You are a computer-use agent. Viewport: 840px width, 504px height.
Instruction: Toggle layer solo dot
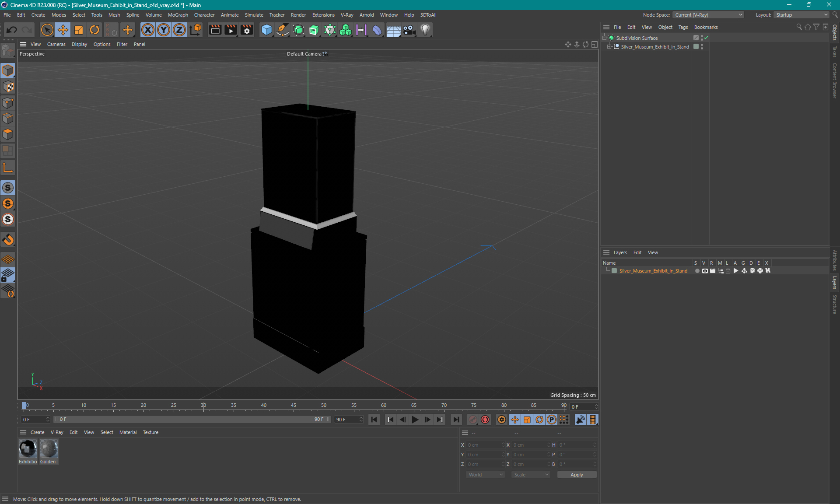[697, 271]
